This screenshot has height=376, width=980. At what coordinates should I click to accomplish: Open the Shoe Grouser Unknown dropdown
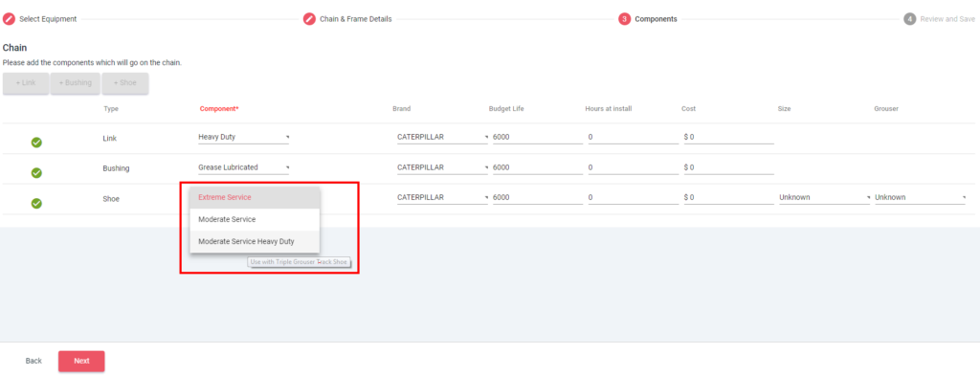[920, 197]
